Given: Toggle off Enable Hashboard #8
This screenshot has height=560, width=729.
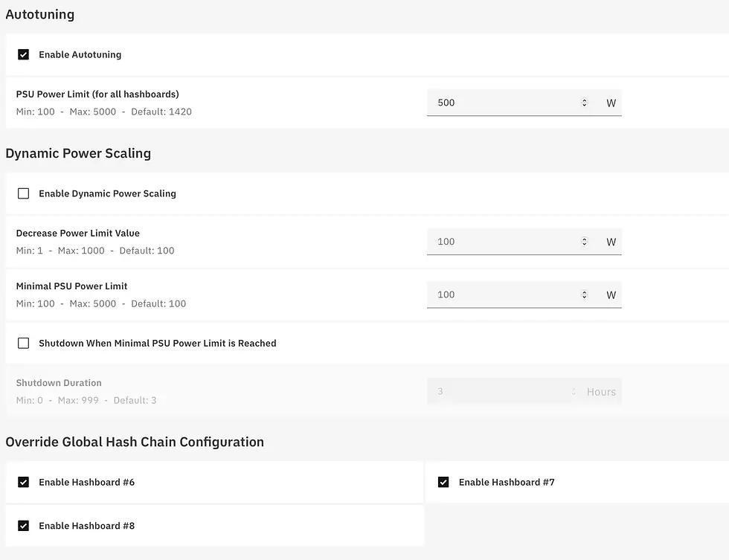Looking at the screenshot, I should click(23, 526).
